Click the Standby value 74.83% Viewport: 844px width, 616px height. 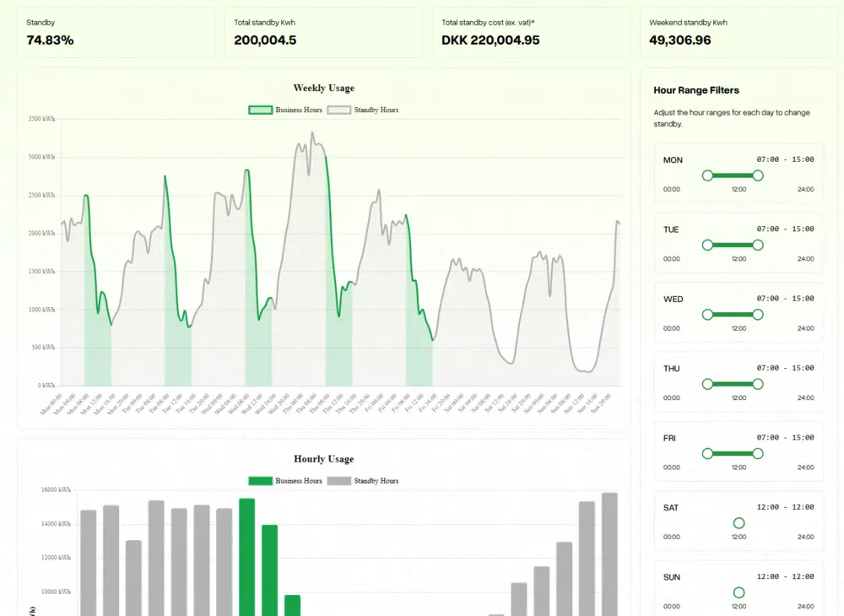(x=50, y=41)
